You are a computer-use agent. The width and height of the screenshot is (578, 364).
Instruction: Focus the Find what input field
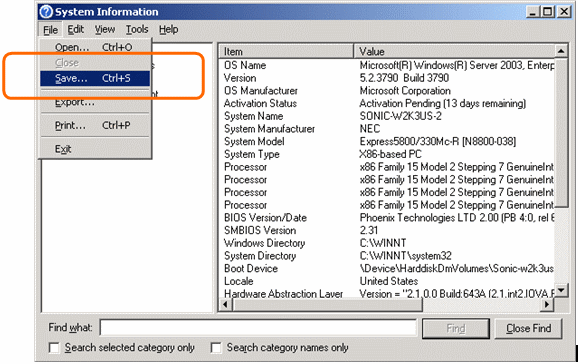(x=258, y=327)
